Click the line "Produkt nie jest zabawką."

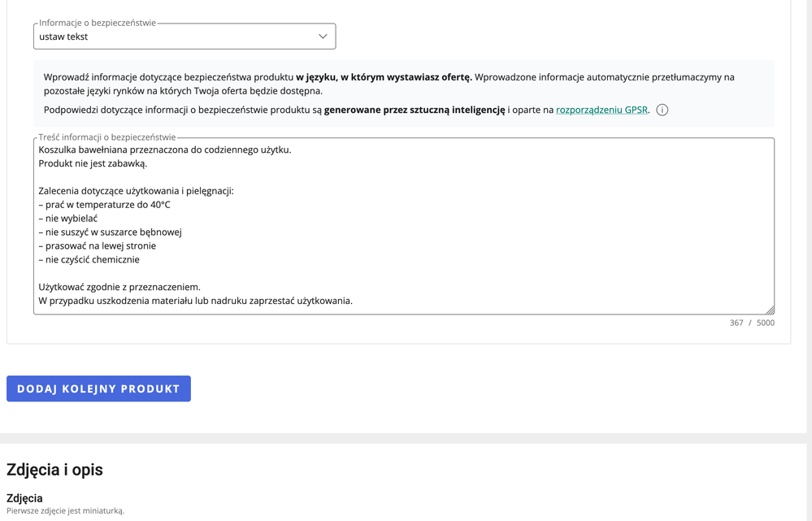(x=93, y=163)
